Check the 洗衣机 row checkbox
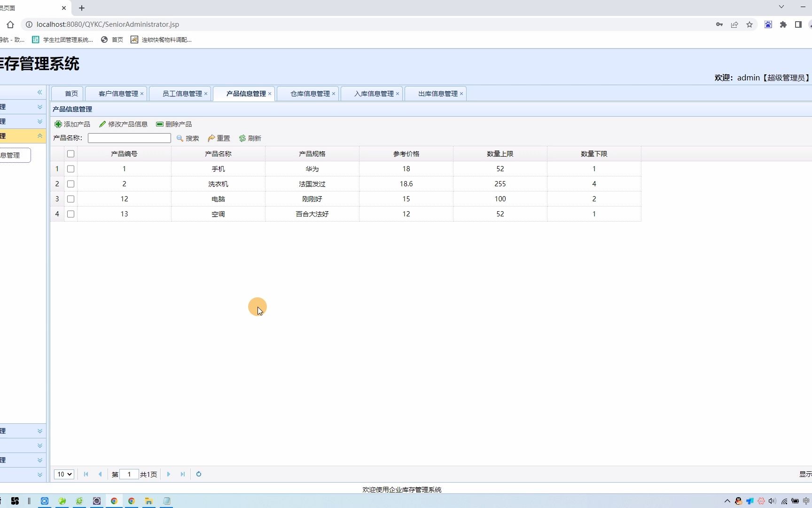Image resolution: width=812 pixels, height=508 pixels. pos(70,184)
